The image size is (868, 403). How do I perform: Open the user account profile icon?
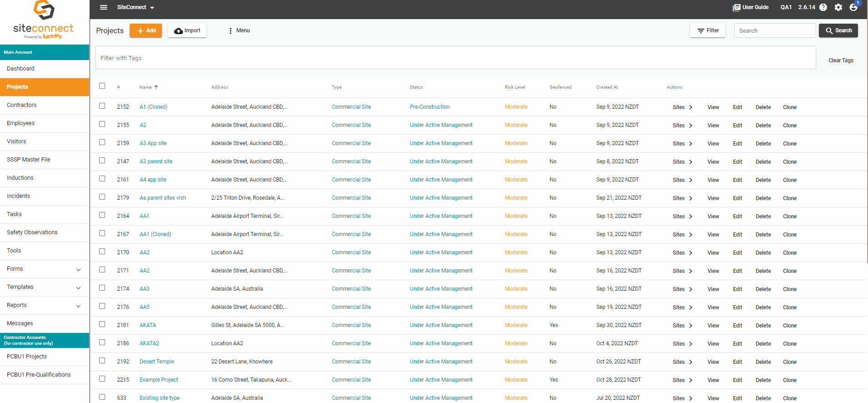(853, 7)
